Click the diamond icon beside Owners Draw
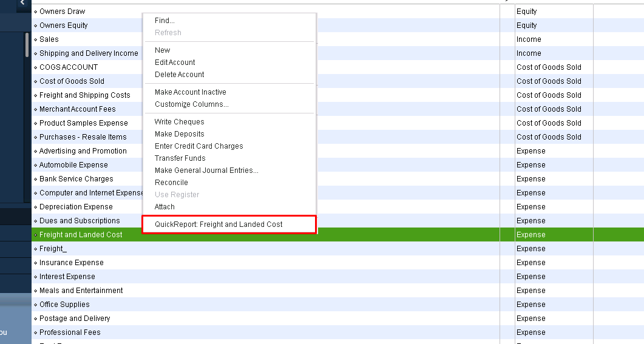644x344 pixels. 36,12
